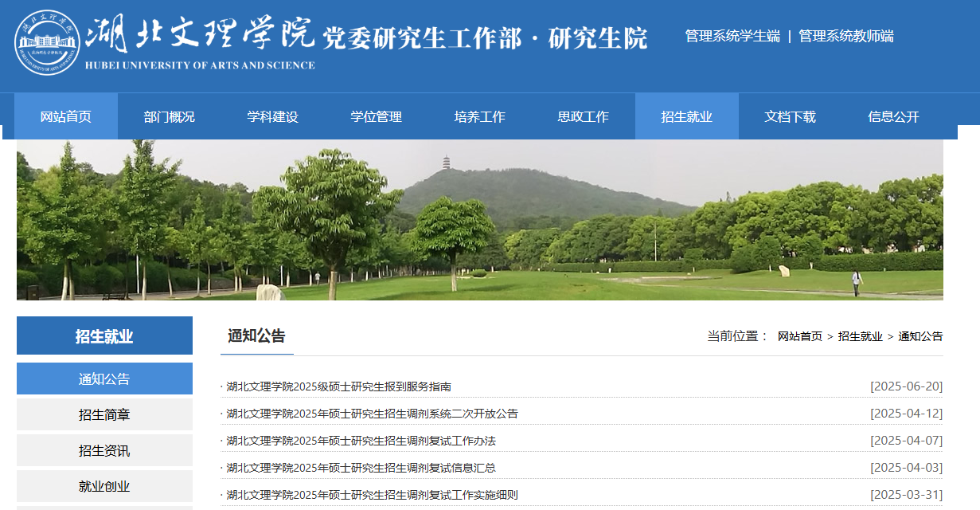Select 招生就业 in top navigation

click(687, 116)
